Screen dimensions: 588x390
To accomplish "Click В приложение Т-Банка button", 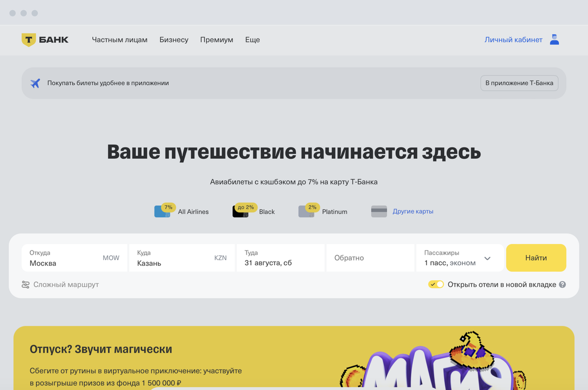I will (x=519, y=83).
